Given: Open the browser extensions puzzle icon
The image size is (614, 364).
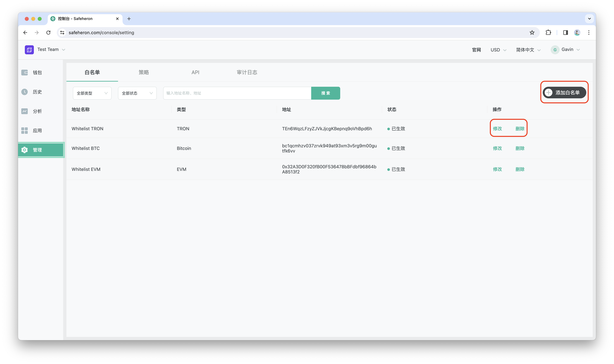Looking at the screenshot, I should coord(548,33).
